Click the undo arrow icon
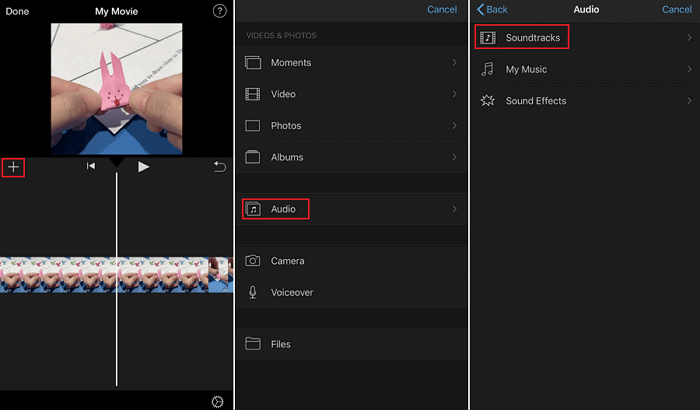The image size is (700, 410). point(220,167)
